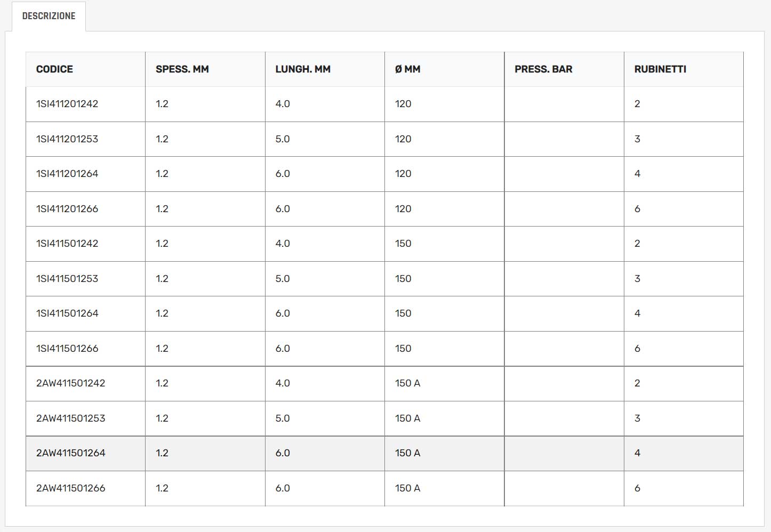Click the PRESS. BAR column header
The image size is (771, 532).
543,69
